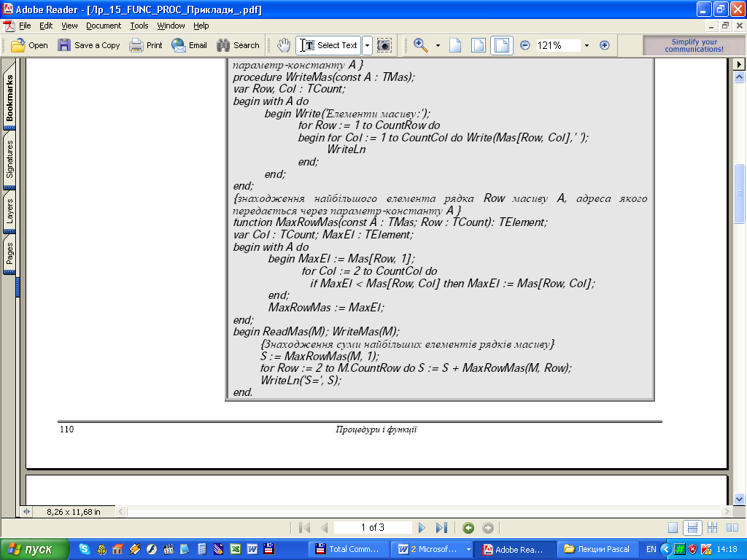
Task: Open the Tools menu
Action: [139, 26]
